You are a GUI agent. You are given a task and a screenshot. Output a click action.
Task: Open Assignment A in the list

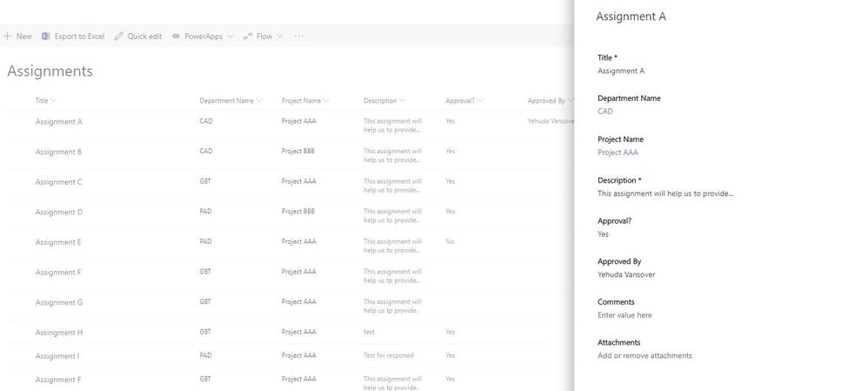coord(58,121)
